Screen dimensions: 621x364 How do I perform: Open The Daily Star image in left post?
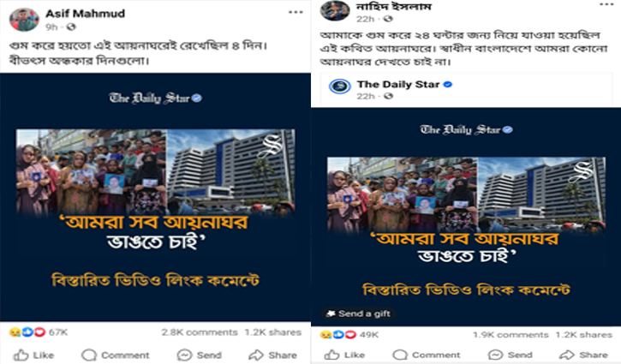[x=155, y=197]
